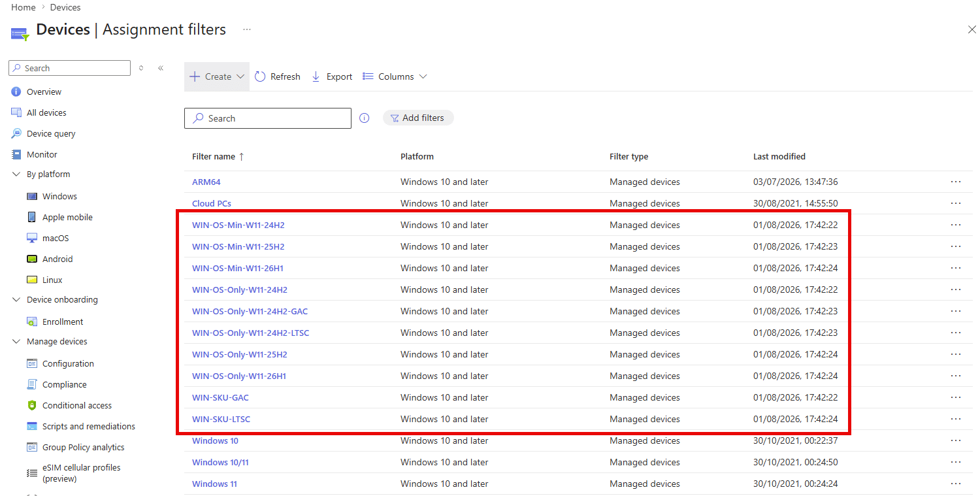
Task: Open the Create dropdown menu
Action: point(217,76)
